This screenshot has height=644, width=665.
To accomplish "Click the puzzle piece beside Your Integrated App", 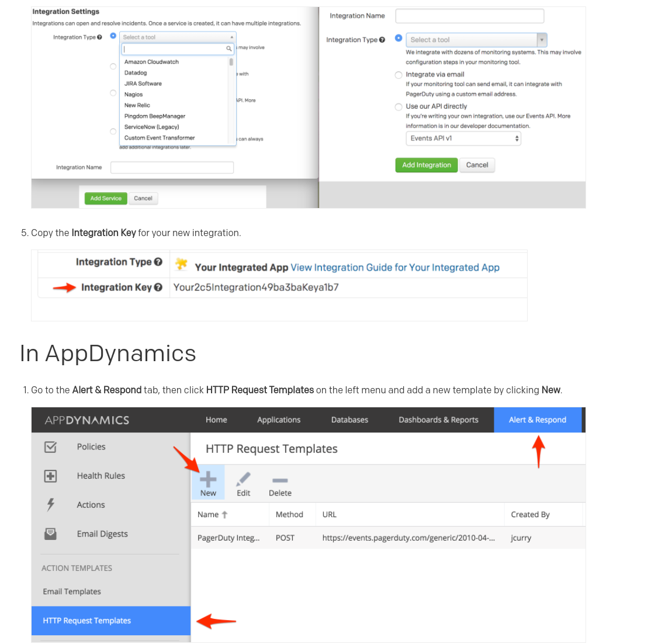I will click(x=181, y=264).
